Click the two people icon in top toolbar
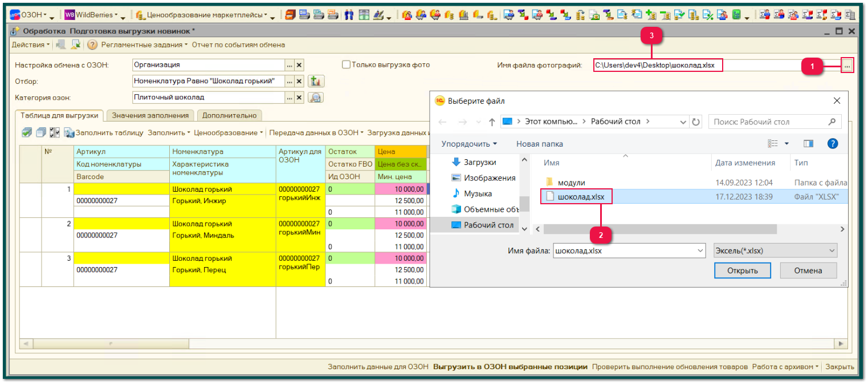This screenshot has width=868, height=384. [x=350, y=15]
